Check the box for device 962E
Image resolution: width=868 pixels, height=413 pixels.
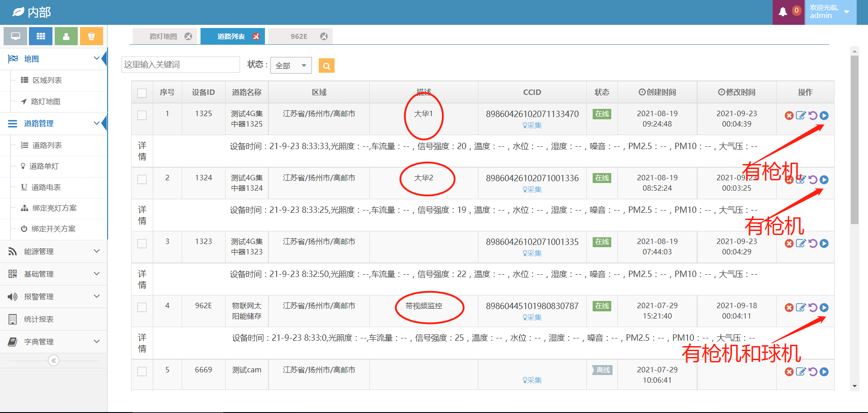tap(142, 307)
